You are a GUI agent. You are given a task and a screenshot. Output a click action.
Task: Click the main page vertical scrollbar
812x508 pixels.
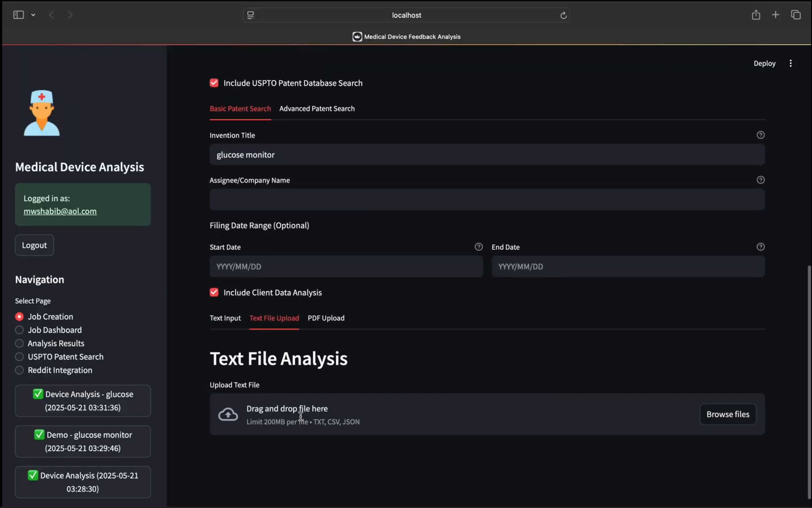pyautogui.click(x=809, y=382)
